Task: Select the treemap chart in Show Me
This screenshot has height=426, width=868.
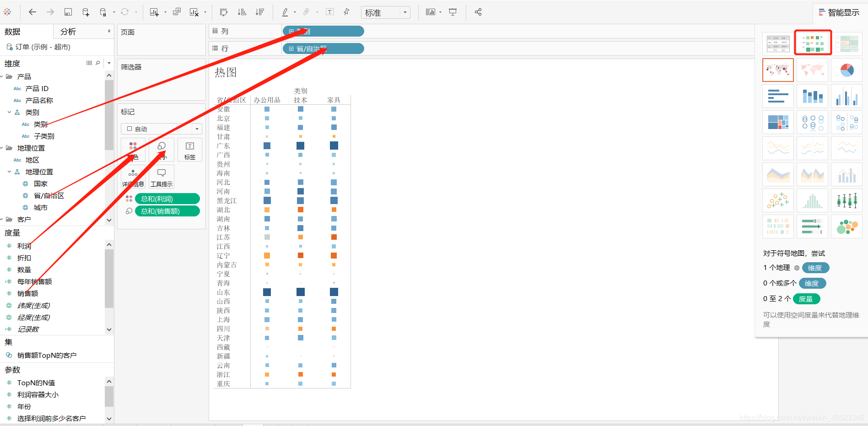Action: click(778, 122)
